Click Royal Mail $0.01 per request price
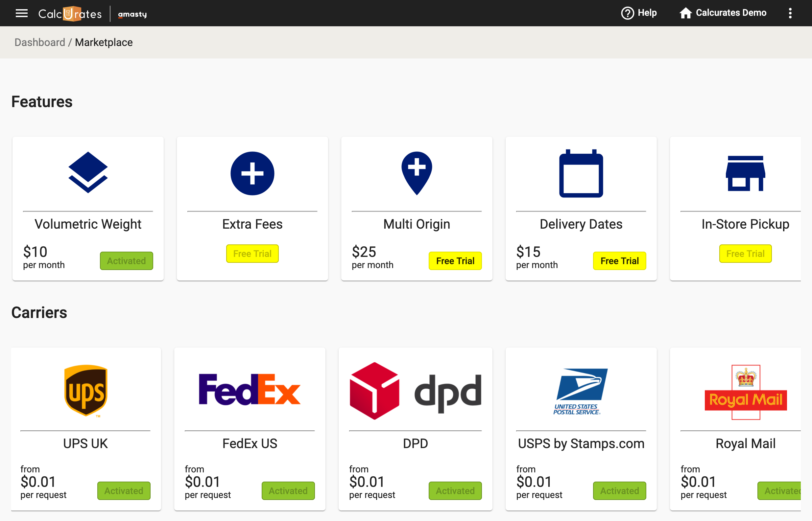The image size is (812, 521). (x=704, y=482)
